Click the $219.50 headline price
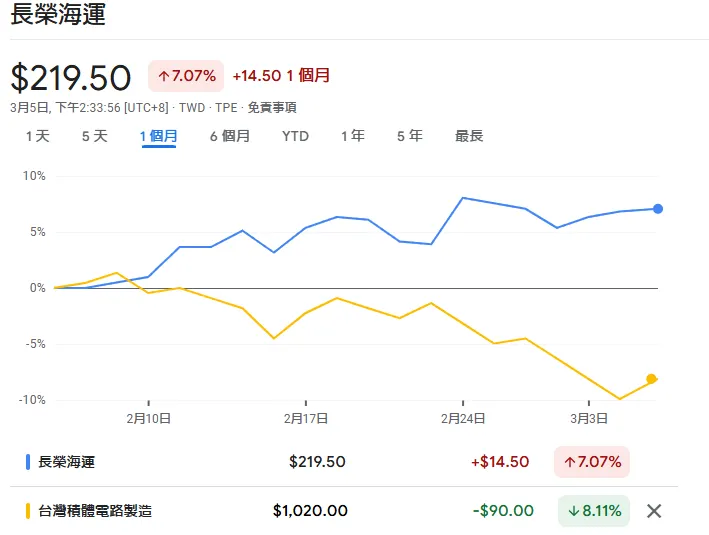709x535 pixels. [71, 78]
